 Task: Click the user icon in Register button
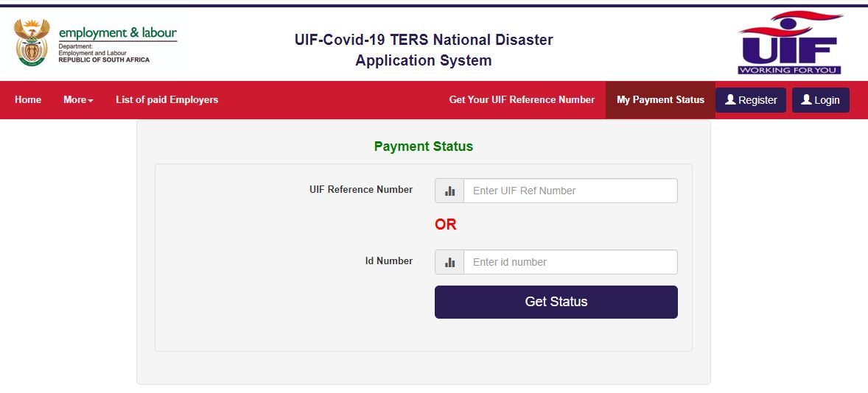pos(730,99)
